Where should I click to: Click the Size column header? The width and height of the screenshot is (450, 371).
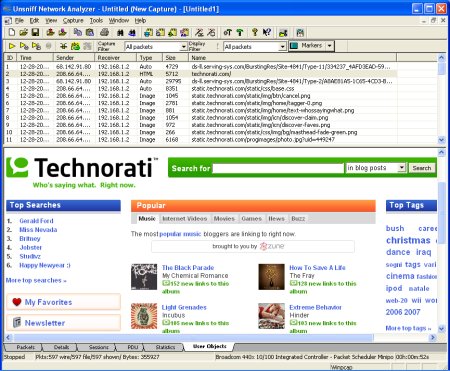[175, 58]
